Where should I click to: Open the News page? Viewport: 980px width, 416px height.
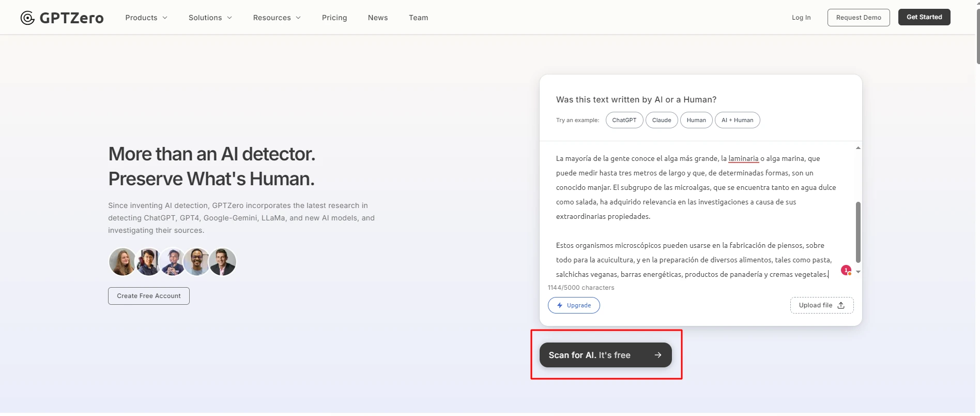[x=378, y=18]
